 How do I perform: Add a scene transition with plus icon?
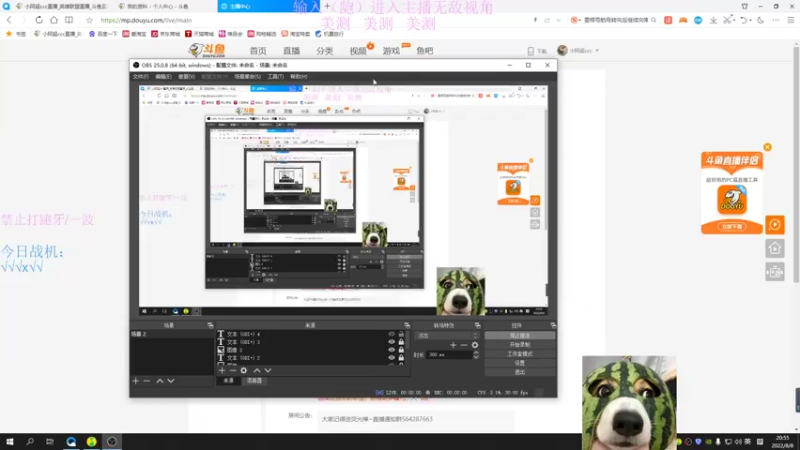(453, 345)
